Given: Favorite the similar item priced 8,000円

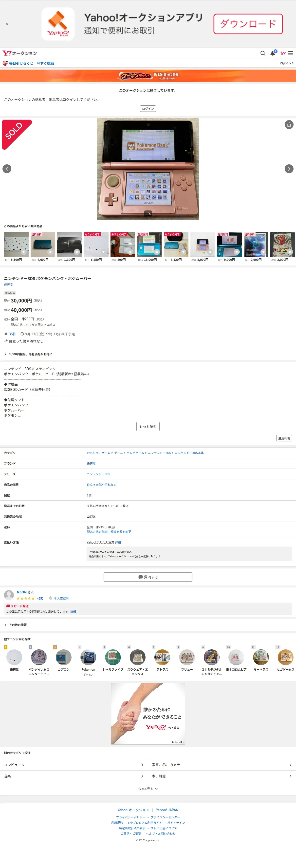Looking at the screenshot, I should [210, 252].
